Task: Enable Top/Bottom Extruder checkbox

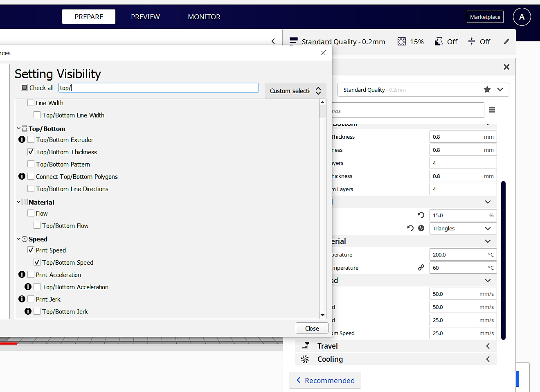Action: coord(31,140)
